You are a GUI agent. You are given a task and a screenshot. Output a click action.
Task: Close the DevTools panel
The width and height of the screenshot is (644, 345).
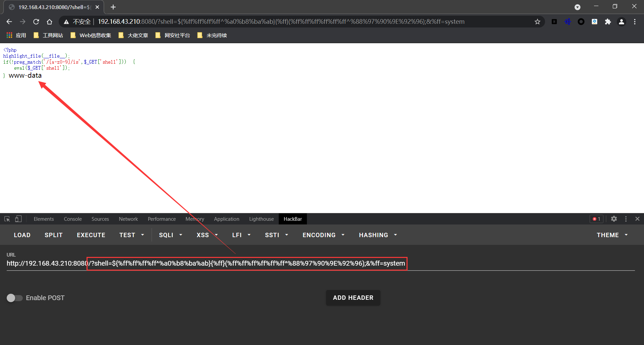click(x=637, y=219)
